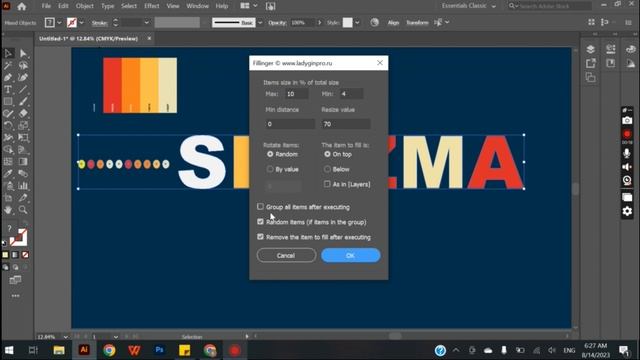Image resolution: width=640 pixels, height=360 pixels.
Task: Click the Stroke label link
Action: 100,23
